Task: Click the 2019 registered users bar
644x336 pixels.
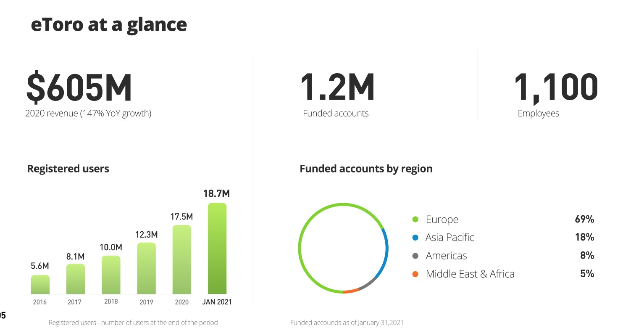Action: 146,268
